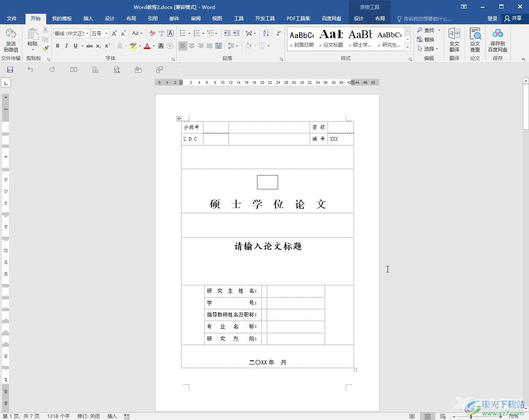The image size is (529, 420).
Task: Switch to the Insert (插入) tab
Action: pos(88,19)
